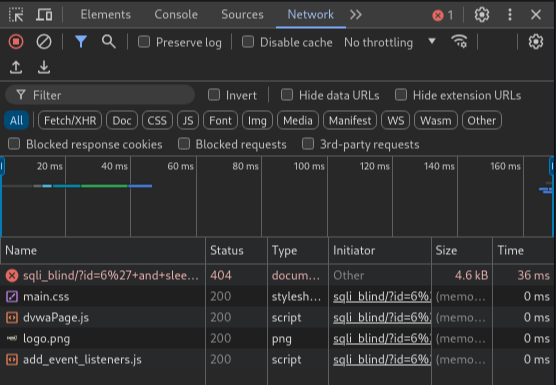Filter requests by Fetch/XHR
Viewport: 556px width, 385px height.
point(70,121)
